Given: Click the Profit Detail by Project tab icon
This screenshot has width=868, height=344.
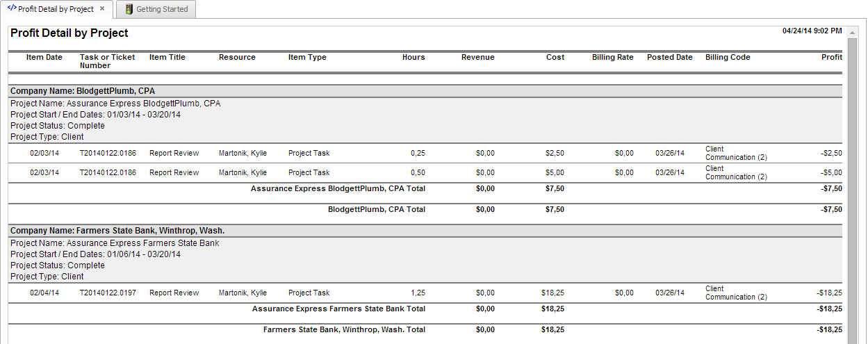Looking at the screenshot, I should tap(12, 9).
